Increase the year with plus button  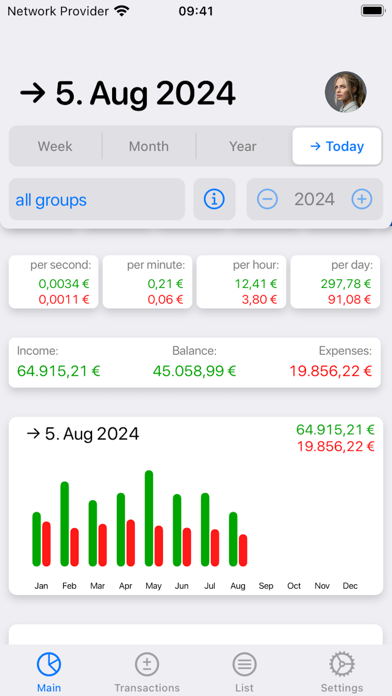pos(362,199)
